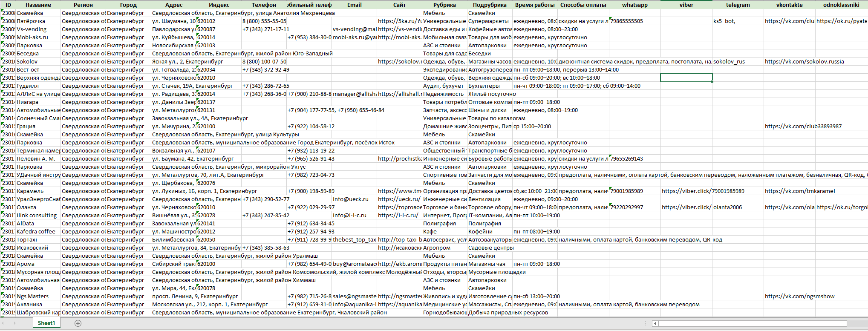Open the Sheet1 tab
The width and height of the screenshot is (868, 331).
(46, 323)
